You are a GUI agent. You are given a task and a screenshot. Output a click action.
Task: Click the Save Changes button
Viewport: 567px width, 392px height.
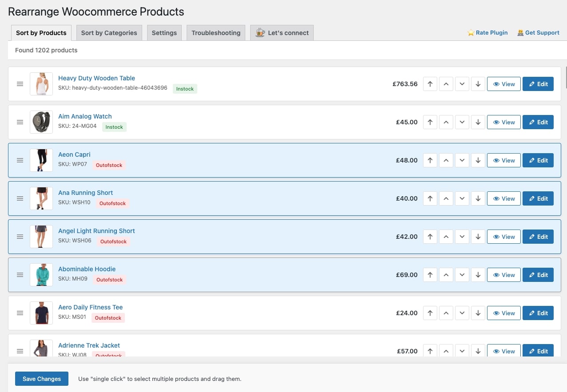pos(41,379)
